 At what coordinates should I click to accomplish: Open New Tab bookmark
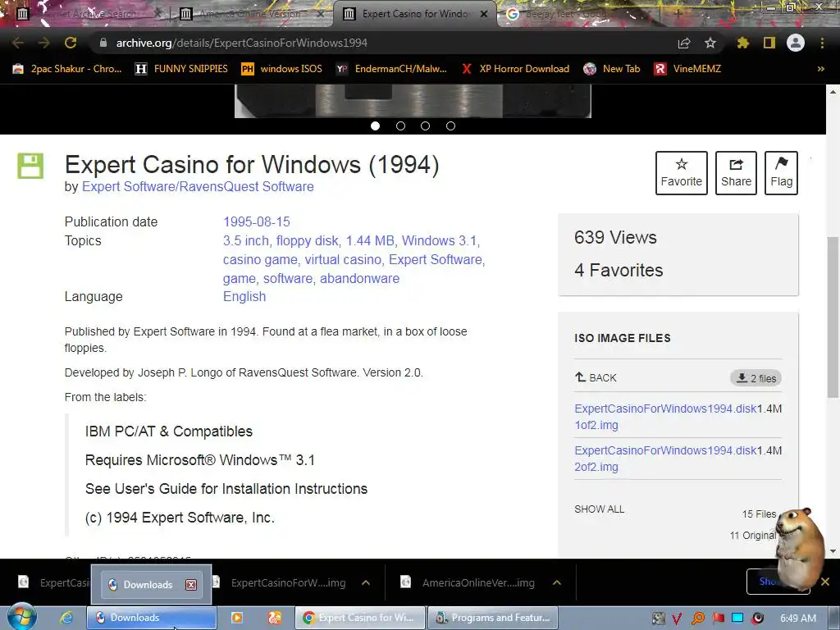612,69
